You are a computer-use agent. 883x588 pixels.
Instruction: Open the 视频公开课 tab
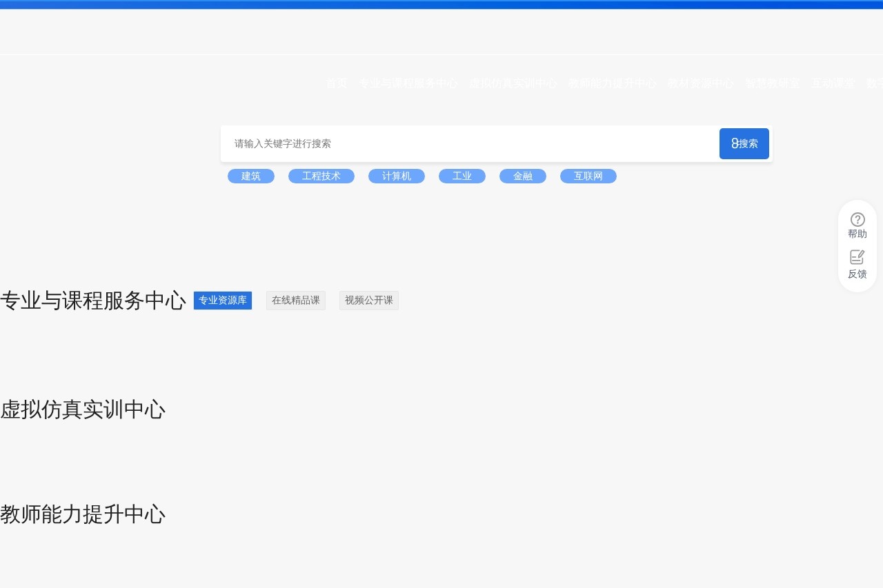pyautogui.click(x=369, y=301)
